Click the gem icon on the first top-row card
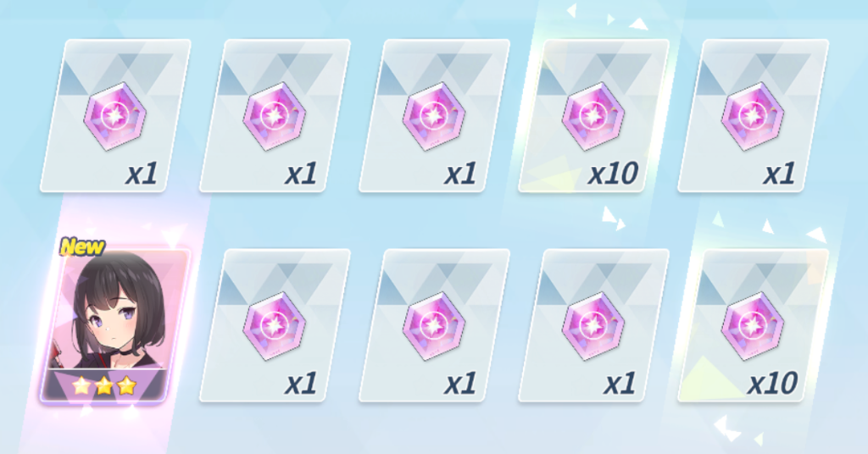868x454 pixels. click(x=115, y=116)
